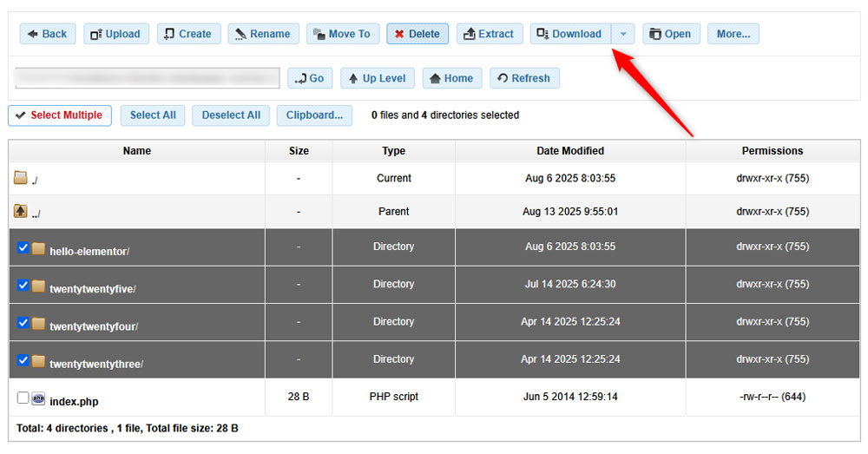Refresh the file listing
This screenshot has width=868, height=454.
[524, 78]
